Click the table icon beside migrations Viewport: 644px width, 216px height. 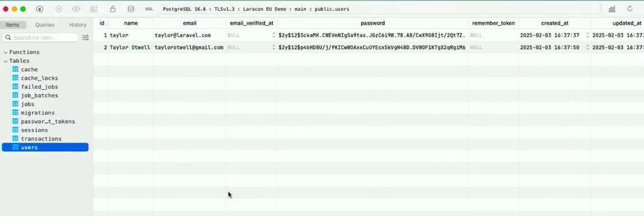pos(16,113)
